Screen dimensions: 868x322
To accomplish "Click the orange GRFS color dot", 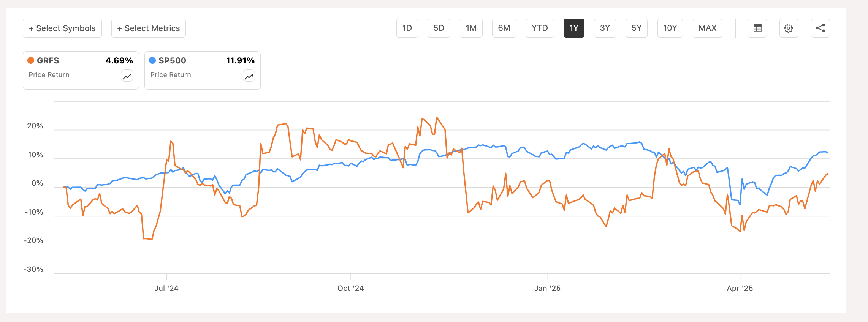I will [x=32, y=60].
